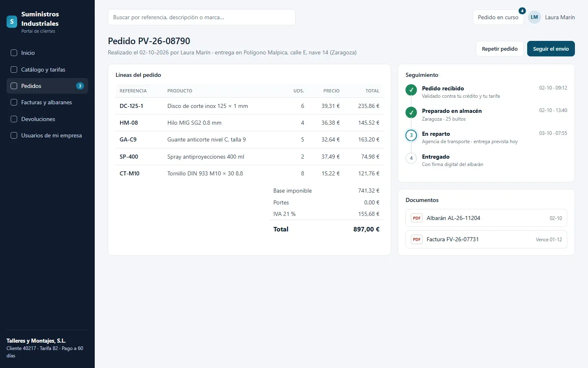Focus the product search field
This screenshot has height=368, width=588.
[202, 17]
